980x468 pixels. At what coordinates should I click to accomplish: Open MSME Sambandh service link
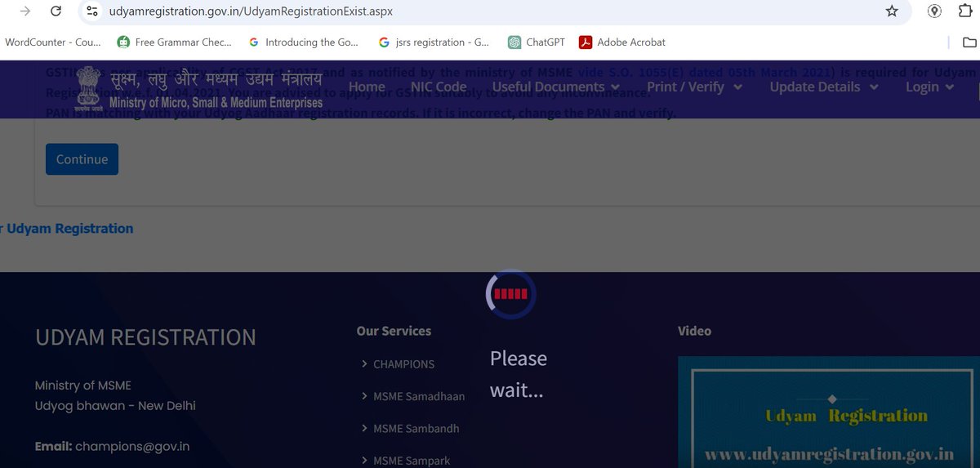click(x=416, y=429)
